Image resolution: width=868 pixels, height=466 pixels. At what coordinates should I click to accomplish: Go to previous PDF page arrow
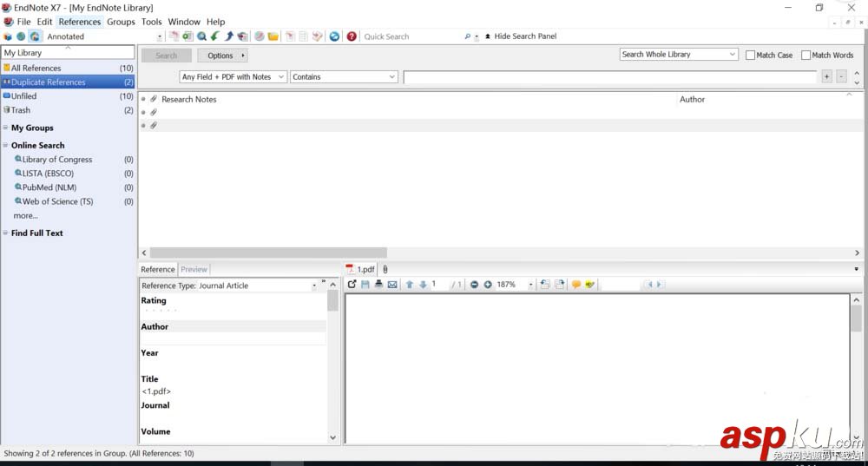410,285
